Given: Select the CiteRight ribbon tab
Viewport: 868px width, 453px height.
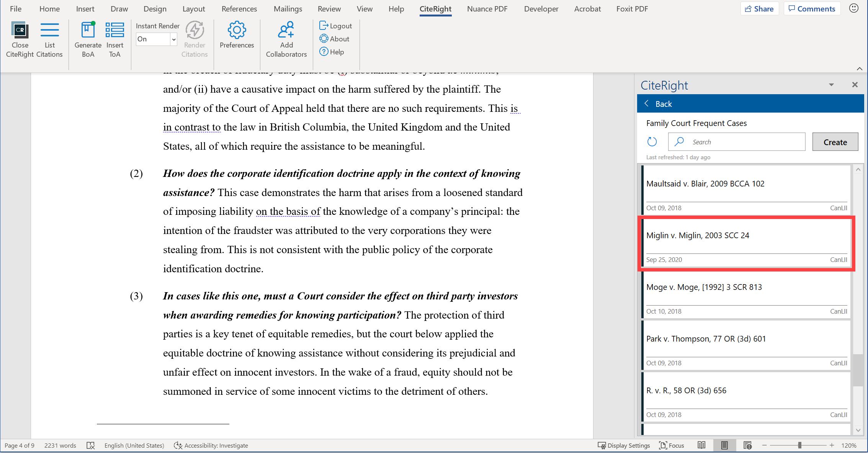Looking at the screenshot, I should (435, 9).
